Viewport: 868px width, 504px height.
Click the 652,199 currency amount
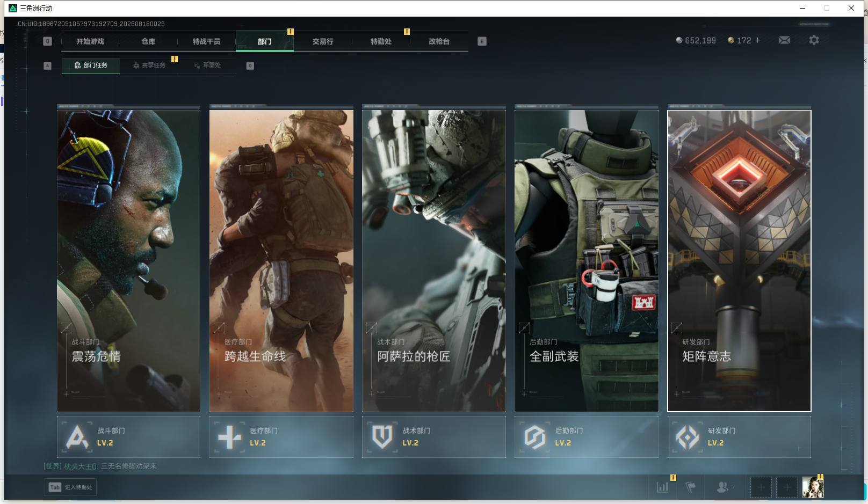tap(700, 40)
